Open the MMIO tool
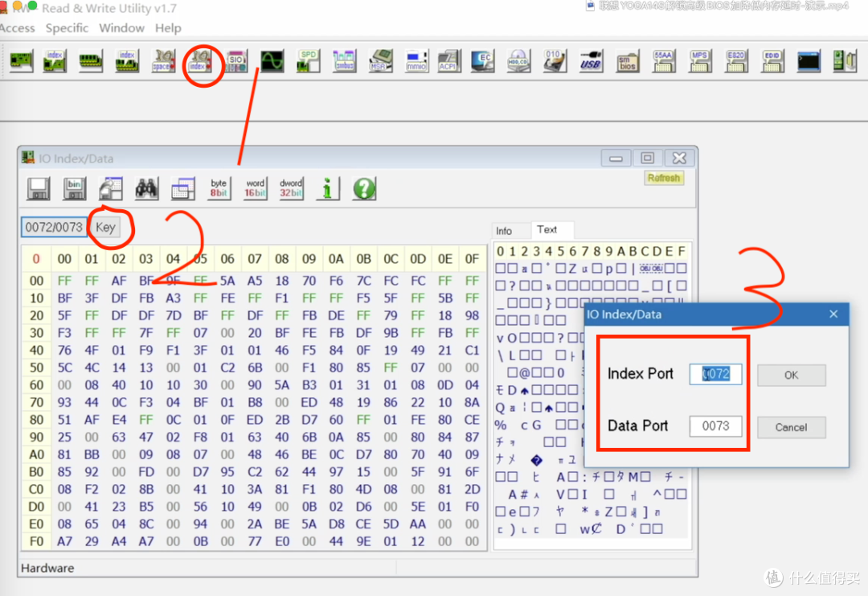This screenshot has height=596, width=868. point(416,61)
